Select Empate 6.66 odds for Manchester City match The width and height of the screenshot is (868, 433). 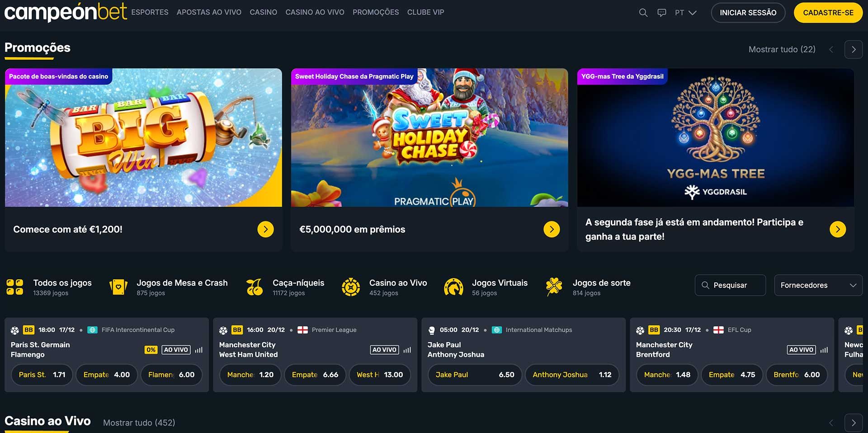tap(315, 375)
